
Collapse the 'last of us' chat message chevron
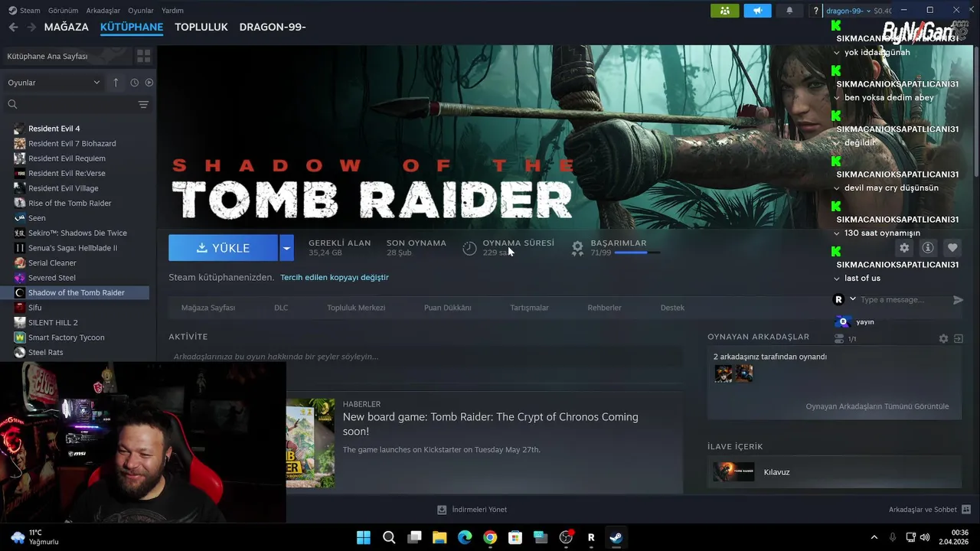click(837, 279)
